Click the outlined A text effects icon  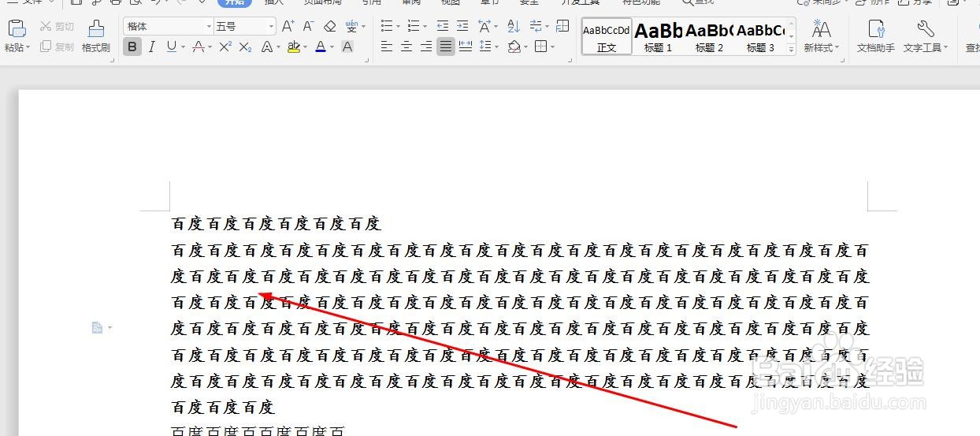(x=266, y=47)
